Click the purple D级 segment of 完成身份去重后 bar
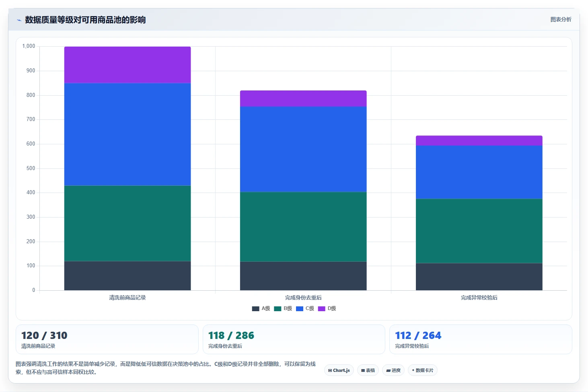 click(303, 99)
